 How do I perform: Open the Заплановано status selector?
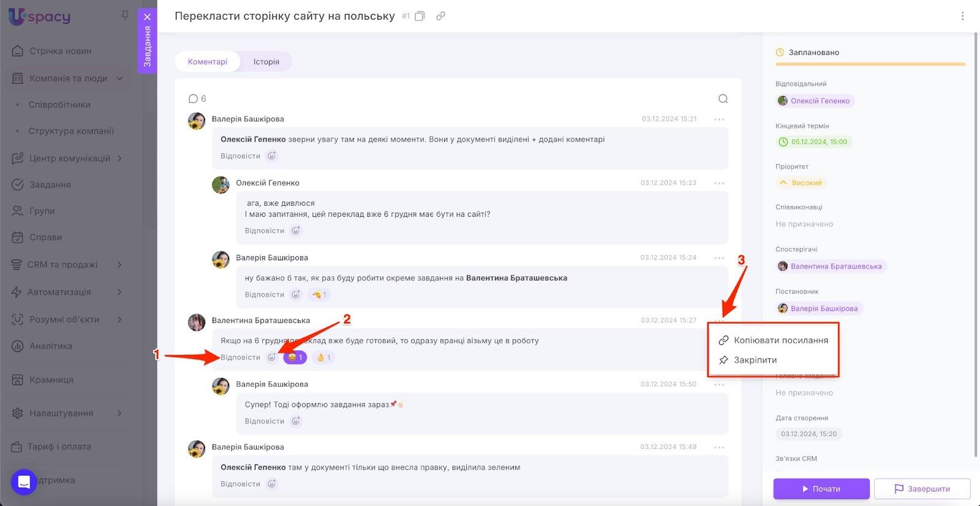[808, 52]
